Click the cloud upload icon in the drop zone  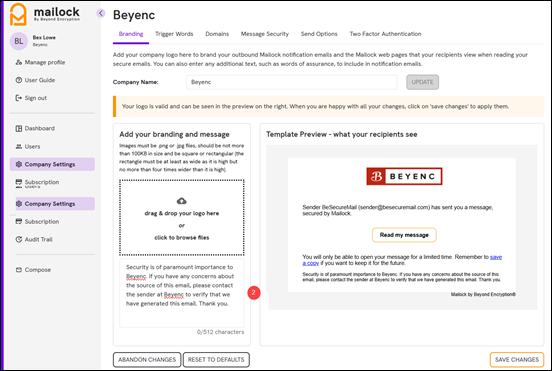(x=182, y=201)
